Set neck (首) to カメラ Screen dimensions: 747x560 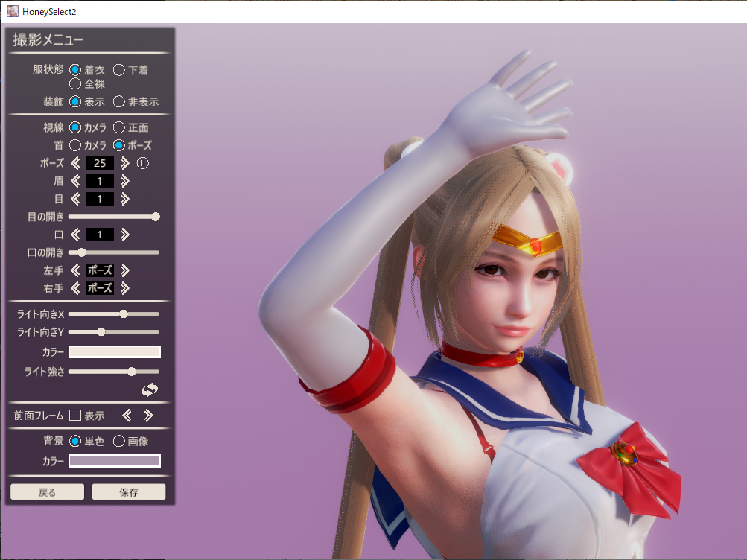tap(74, 144)
